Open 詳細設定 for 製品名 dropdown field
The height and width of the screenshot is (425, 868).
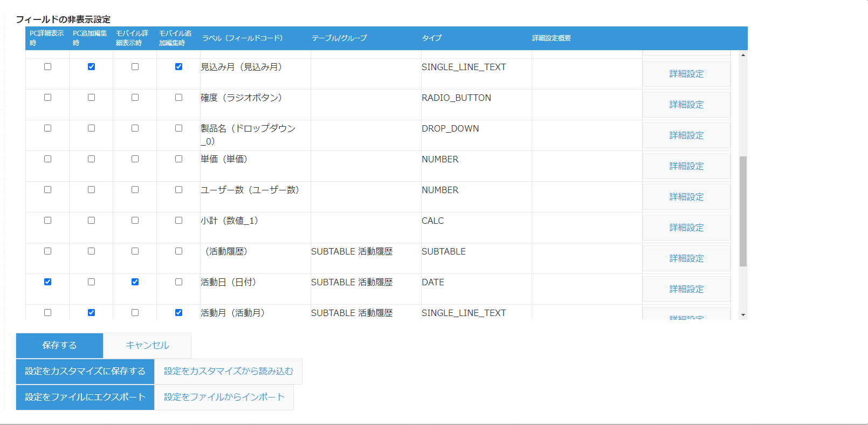point(686,135)
